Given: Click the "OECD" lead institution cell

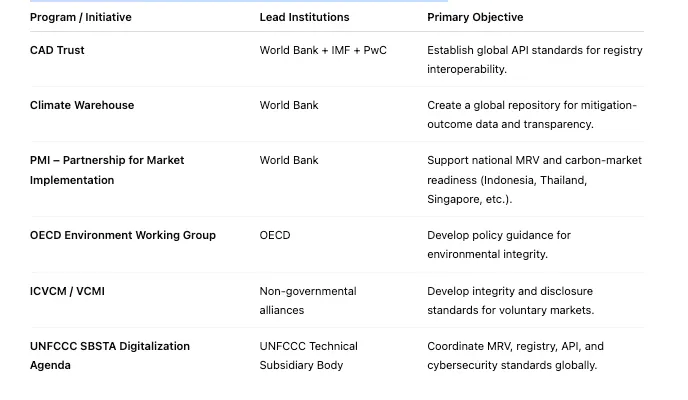Looking at the screenshot, I should pos(275,235).
